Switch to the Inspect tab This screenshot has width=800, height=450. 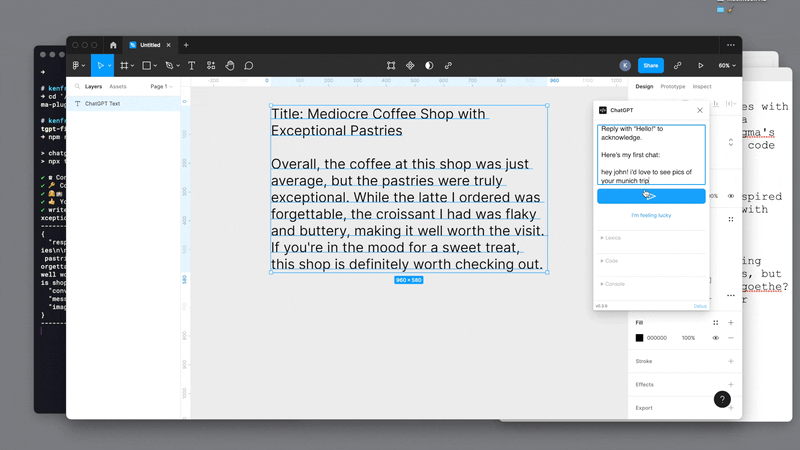[x=702, y=86]
